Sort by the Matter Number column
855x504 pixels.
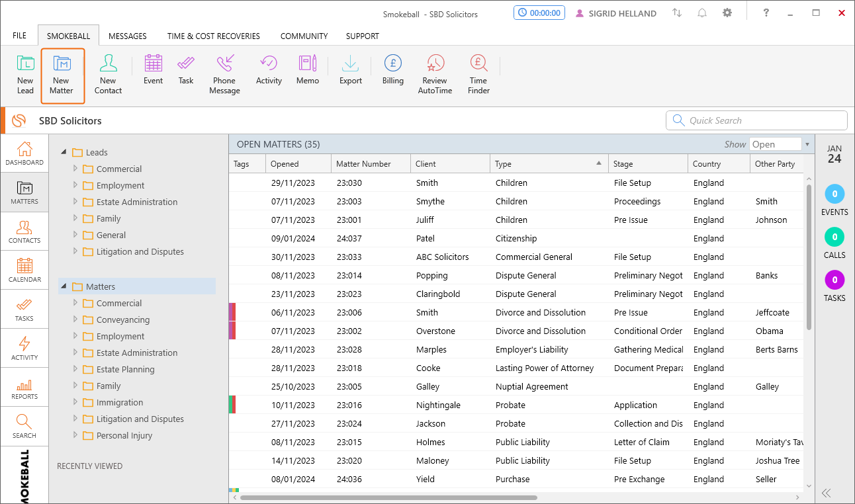click(371, 164)
